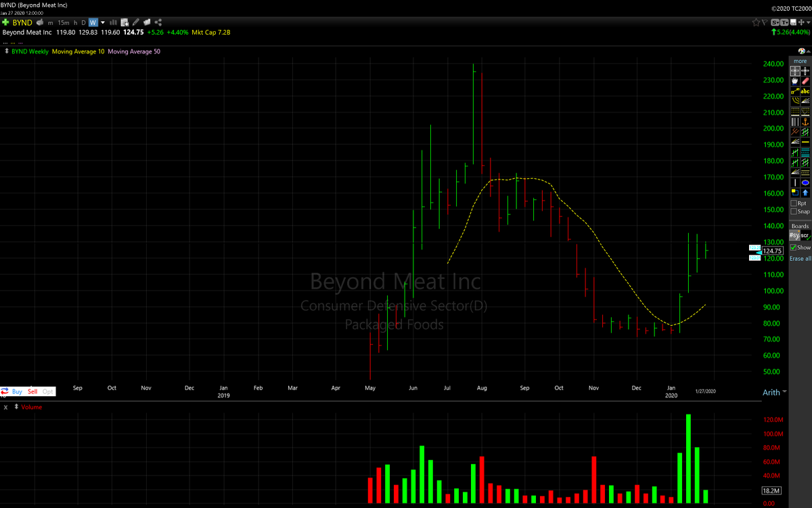The image size is (812, 508).
Task: Switch chart to the 'm' time frame
Action: pos(51,23)
